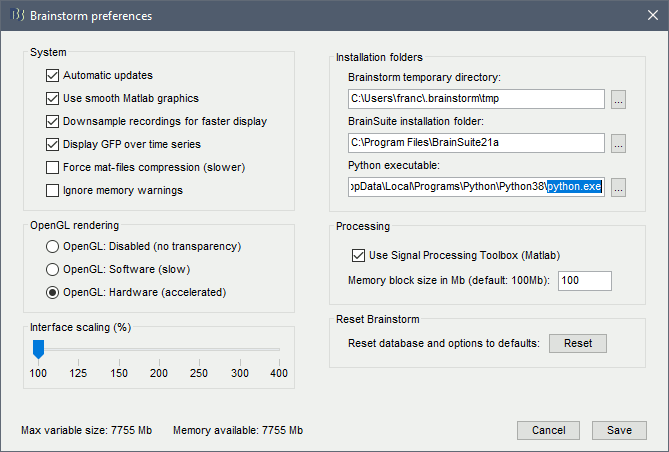669x452 pixels.
Task: Uncheck Downsample recordings for faster display
Action: (53, 121)
